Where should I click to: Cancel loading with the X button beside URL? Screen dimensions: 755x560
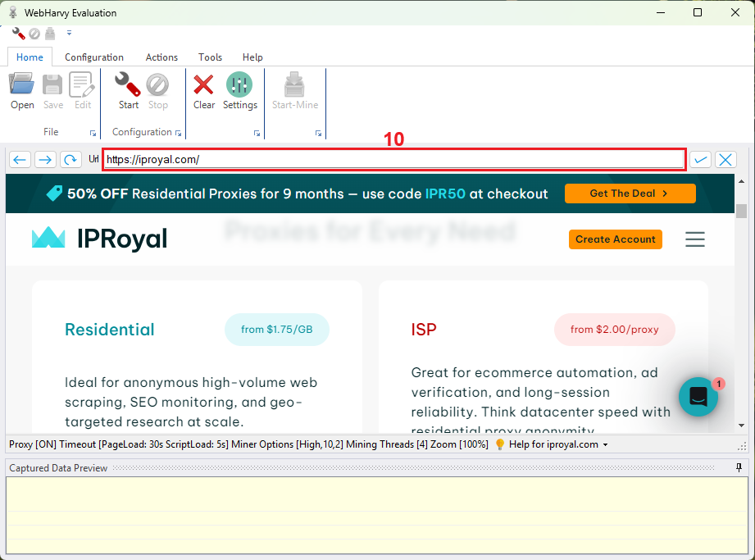[x=725, y=160]
